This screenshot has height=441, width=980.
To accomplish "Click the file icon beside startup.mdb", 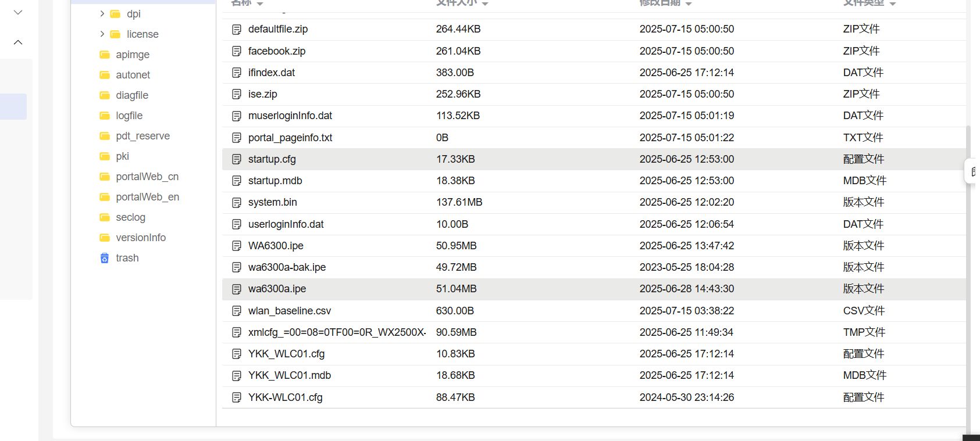I will 237,181.
